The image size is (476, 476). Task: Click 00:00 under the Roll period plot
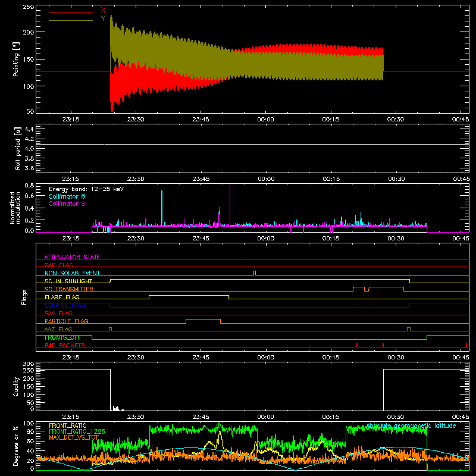point(266,179)
